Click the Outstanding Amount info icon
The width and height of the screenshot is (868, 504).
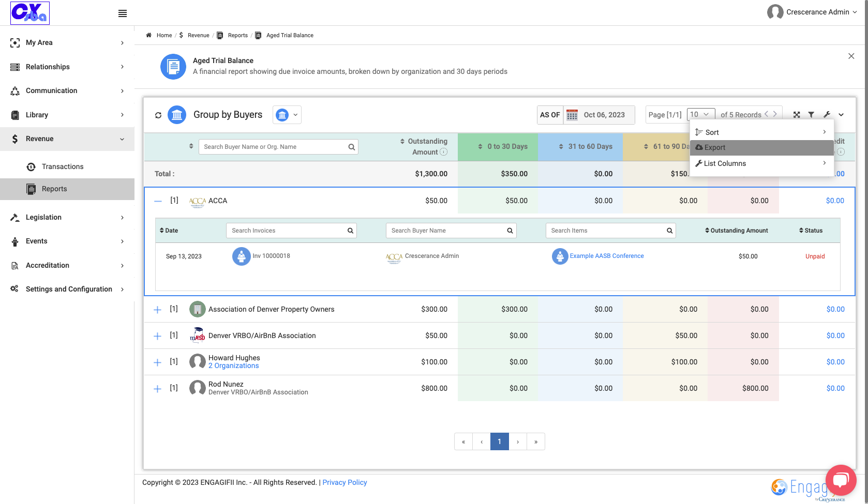pos(443,152)
